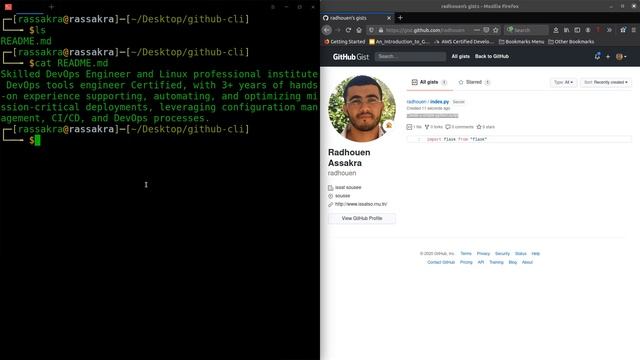Open All gists in the header

pos(460,56)
